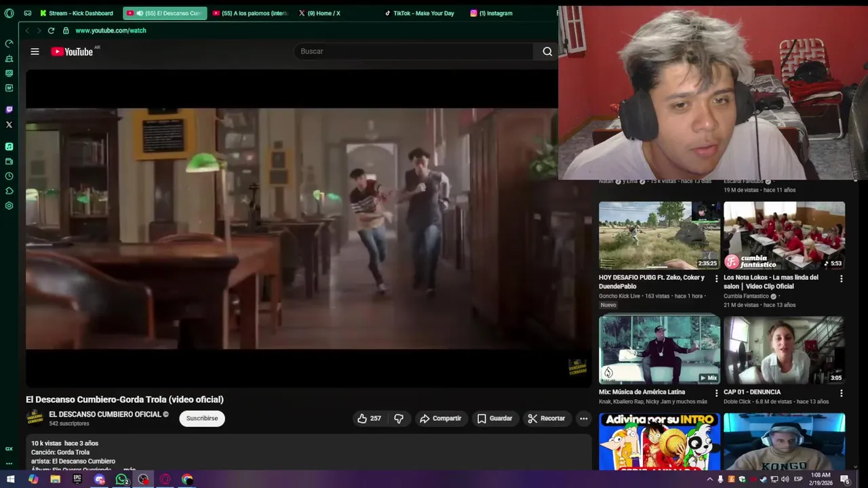This screenshot has width=868, height=488.
Task: Open sidebar Settings gear icon
Action: point(9,206)
